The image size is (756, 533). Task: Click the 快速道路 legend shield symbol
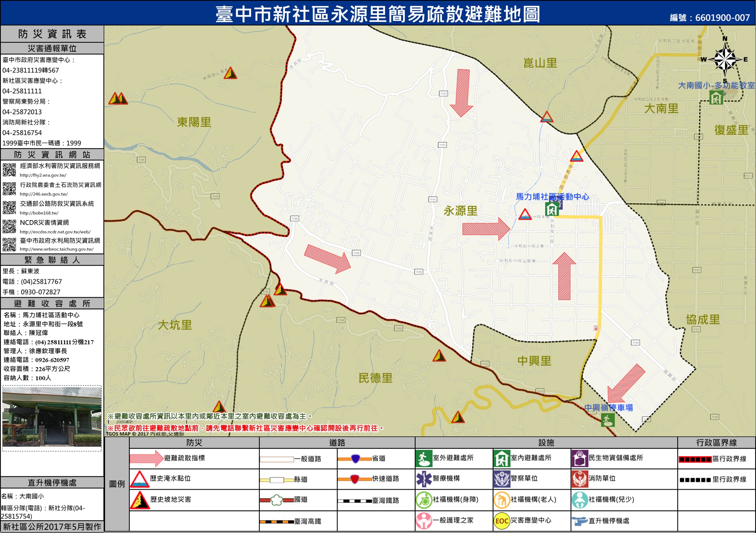click(355, 479)
